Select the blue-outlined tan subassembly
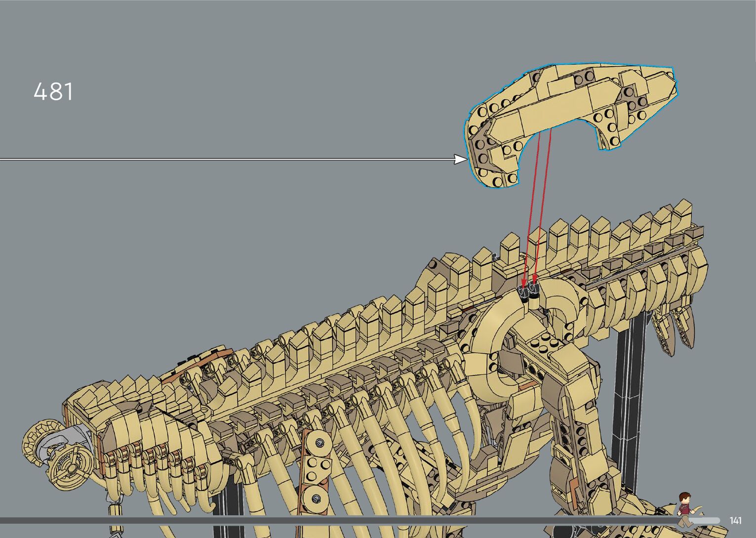756x538 pixels. click(x=568, y=114)
